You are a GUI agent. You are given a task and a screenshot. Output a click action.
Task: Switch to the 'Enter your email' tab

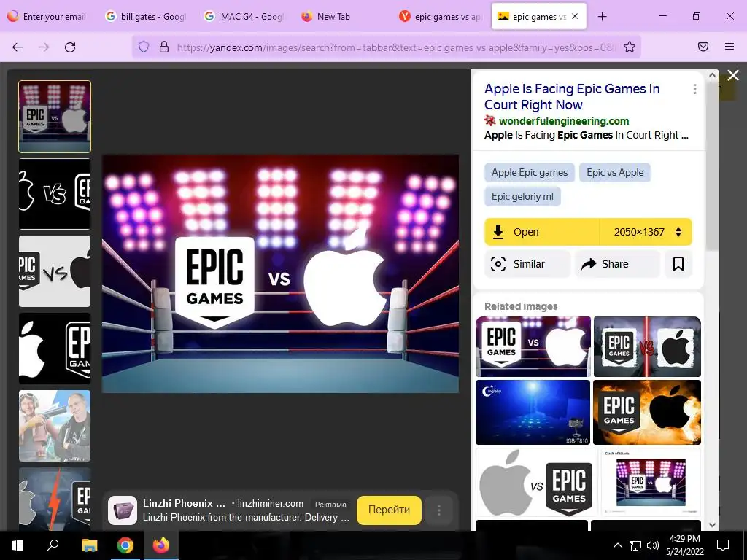click(47, 17)
